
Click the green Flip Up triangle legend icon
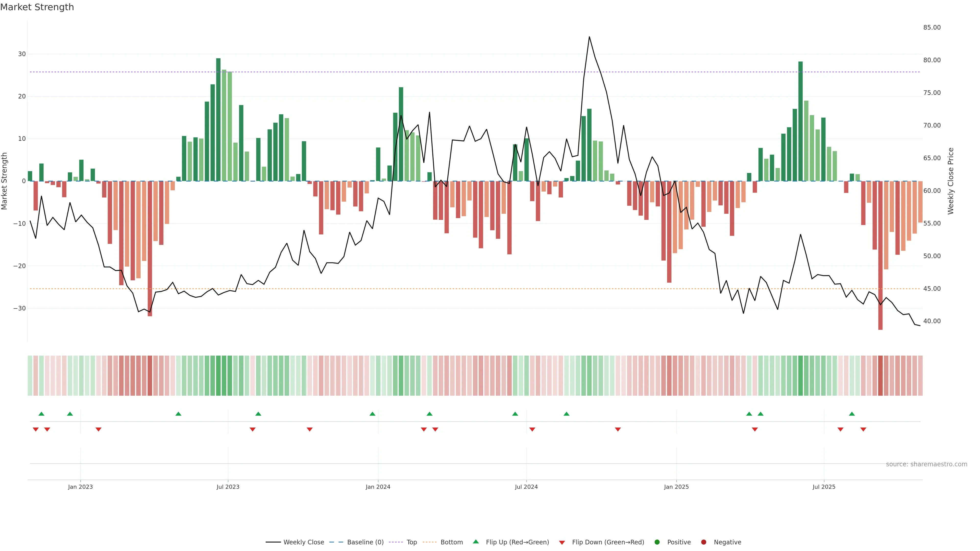click(x=475, y=542)
